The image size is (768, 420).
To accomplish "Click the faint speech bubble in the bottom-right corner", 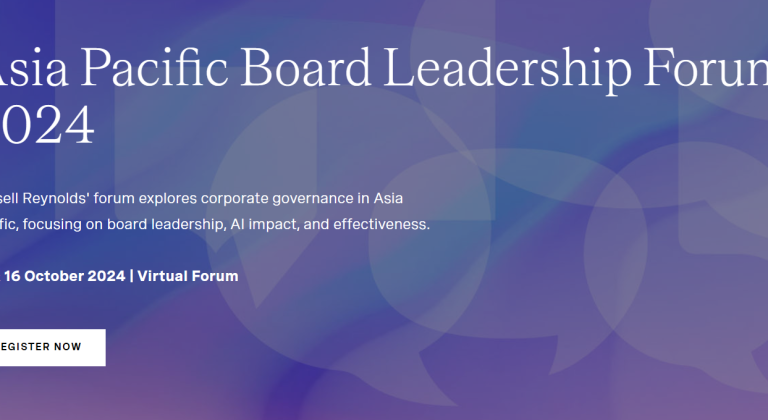I will click(690, 330).
